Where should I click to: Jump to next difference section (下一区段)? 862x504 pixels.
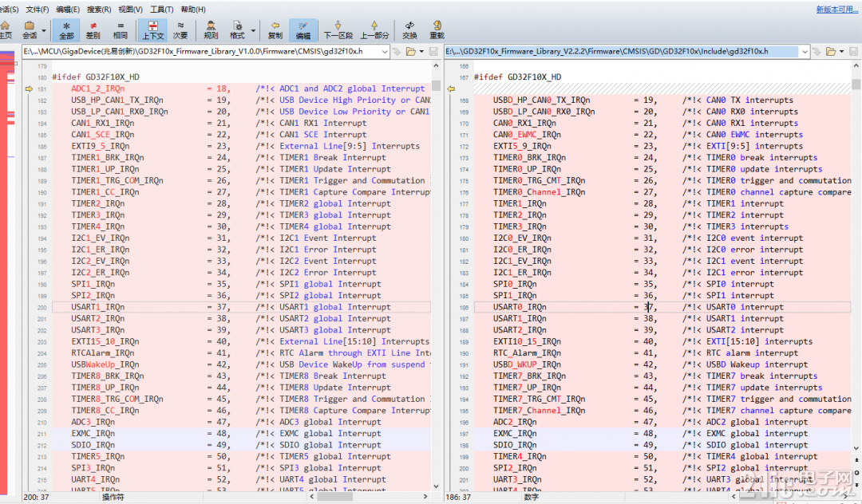tap(338, 30)
